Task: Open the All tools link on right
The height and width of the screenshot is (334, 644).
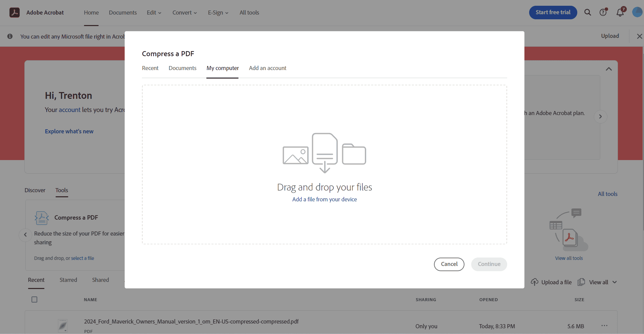Action: pyautogui.click(x=608, y=194)
